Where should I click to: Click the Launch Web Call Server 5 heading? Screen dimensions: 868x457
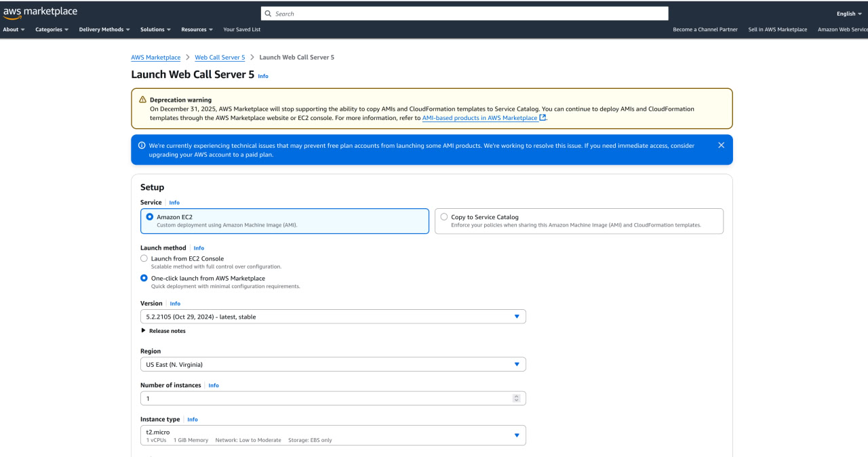click(193, 75)
